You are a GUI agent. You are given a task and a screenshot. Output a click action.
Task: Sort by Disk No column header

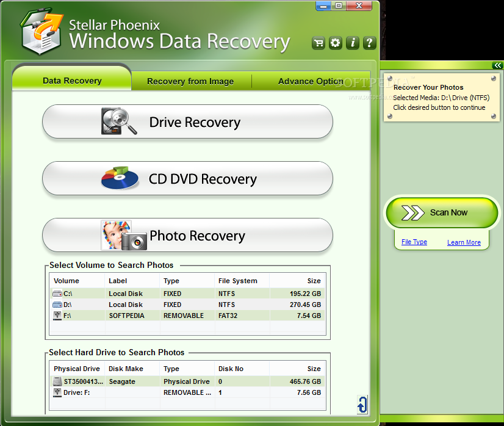click(x=242, y=369)
